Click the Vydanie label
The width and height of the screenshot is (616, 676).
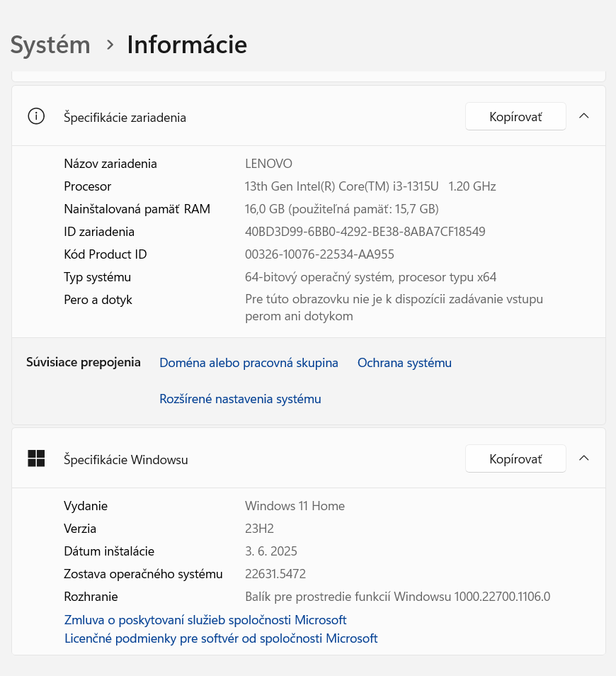click(86, 506)
